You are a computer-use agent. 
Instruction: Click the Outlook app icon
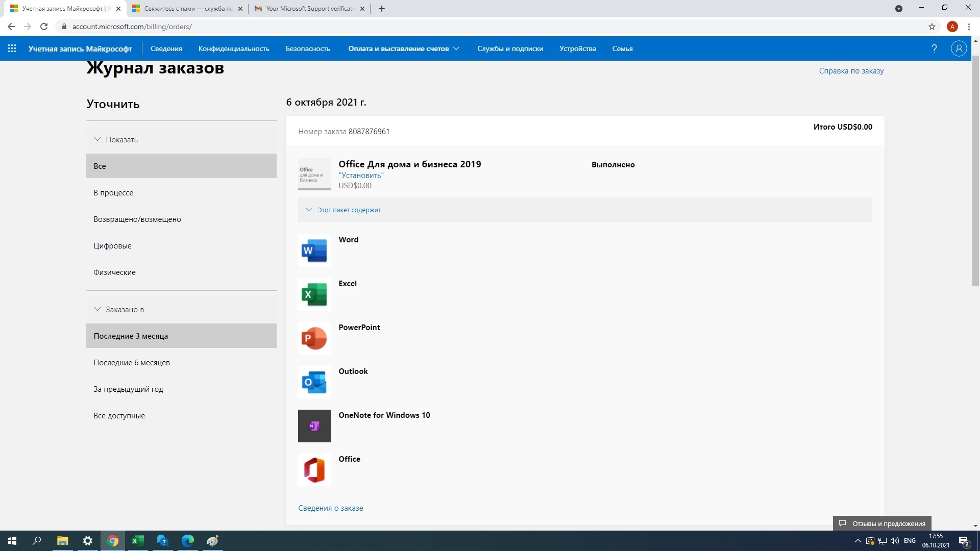pos(314,382)
